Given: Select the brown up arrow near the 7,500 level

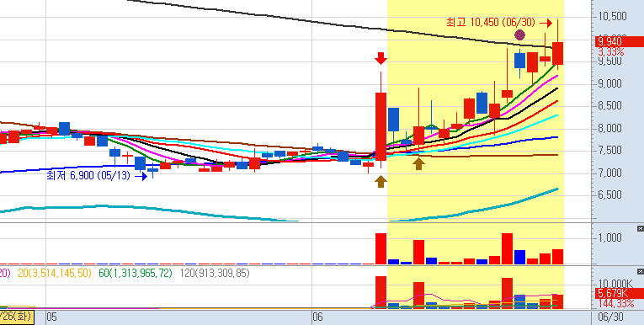Looking at the screenshot, I should point(418,163).
